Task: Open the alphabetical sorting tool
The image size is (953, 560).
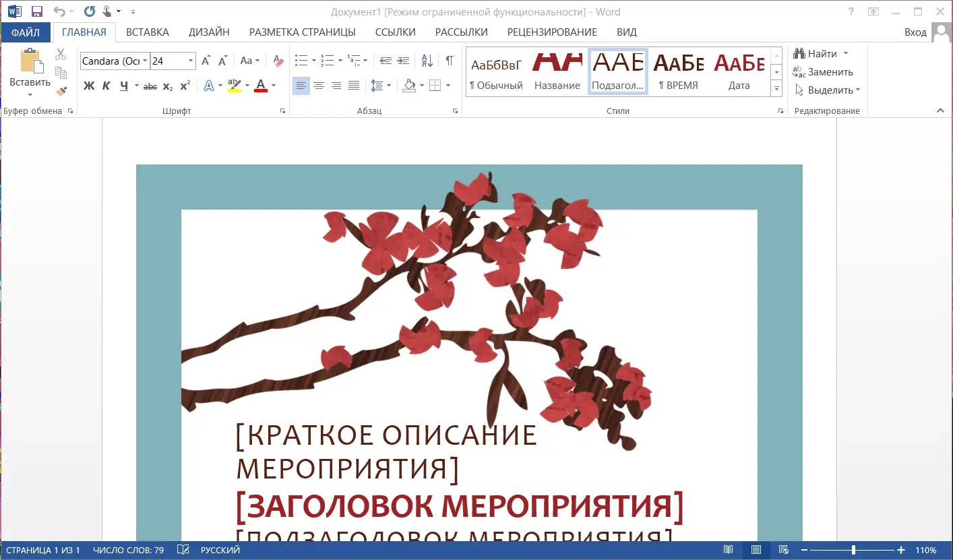Action: [425, 60]
